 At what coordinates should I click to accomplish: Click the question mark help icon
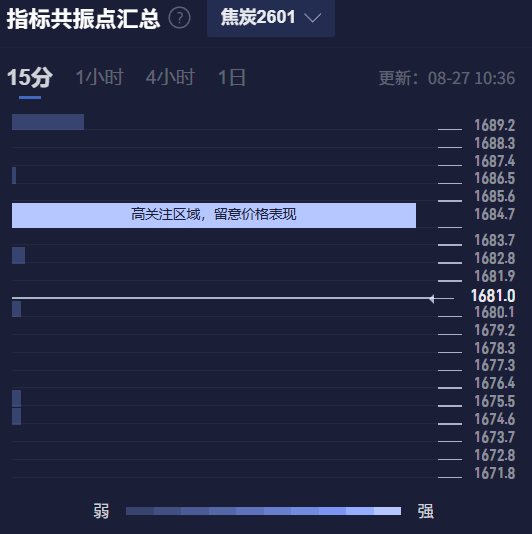tap(179, 18)
